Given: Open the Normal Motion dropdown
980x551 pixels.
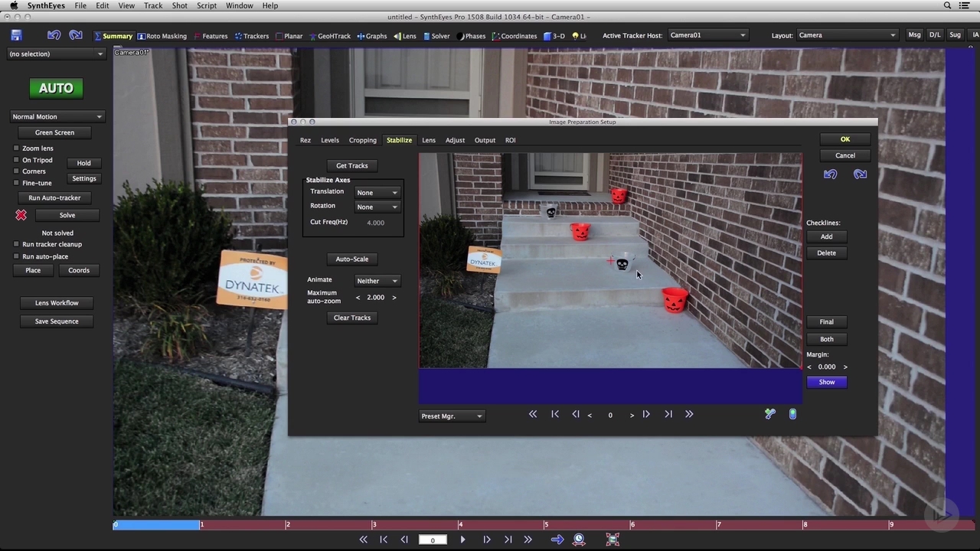Looking at the screenshot, I should click(57, 117).
